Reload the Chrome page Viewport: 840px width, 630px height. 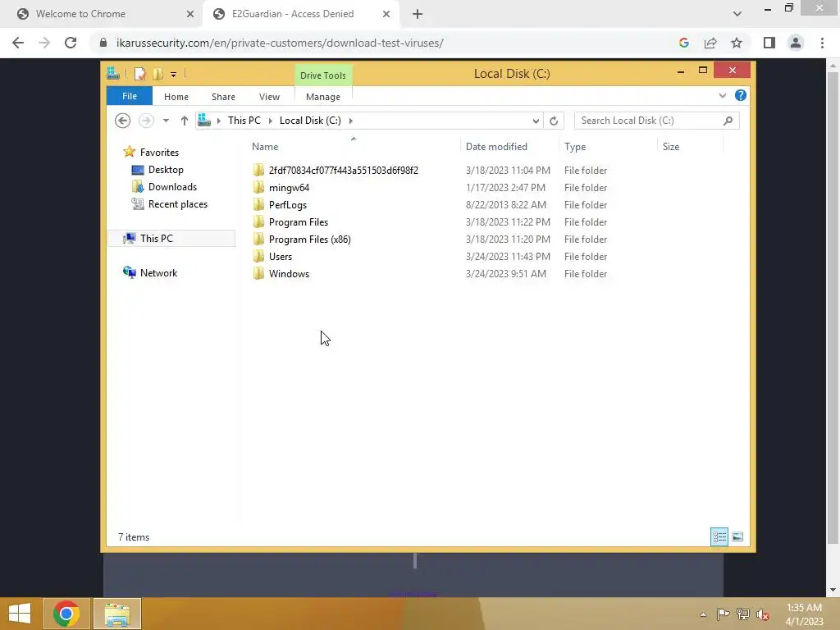(71, 43)
